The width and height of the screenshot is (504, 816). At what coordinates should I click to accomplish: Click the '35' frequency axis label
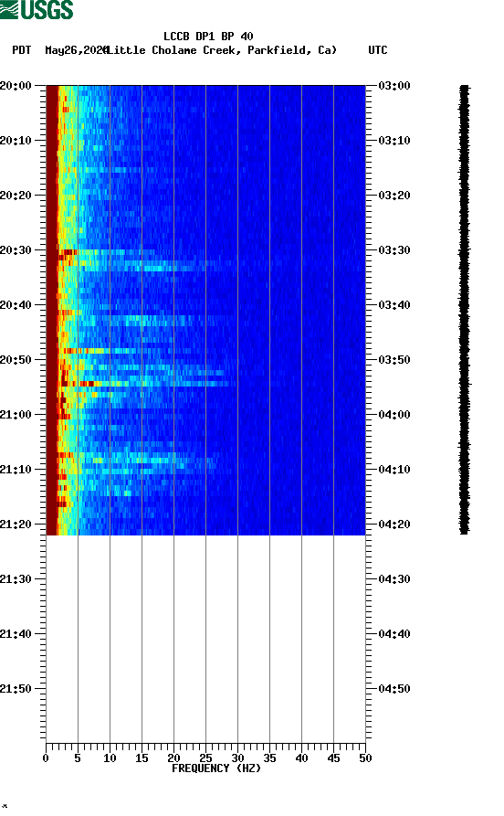(269, 758)
